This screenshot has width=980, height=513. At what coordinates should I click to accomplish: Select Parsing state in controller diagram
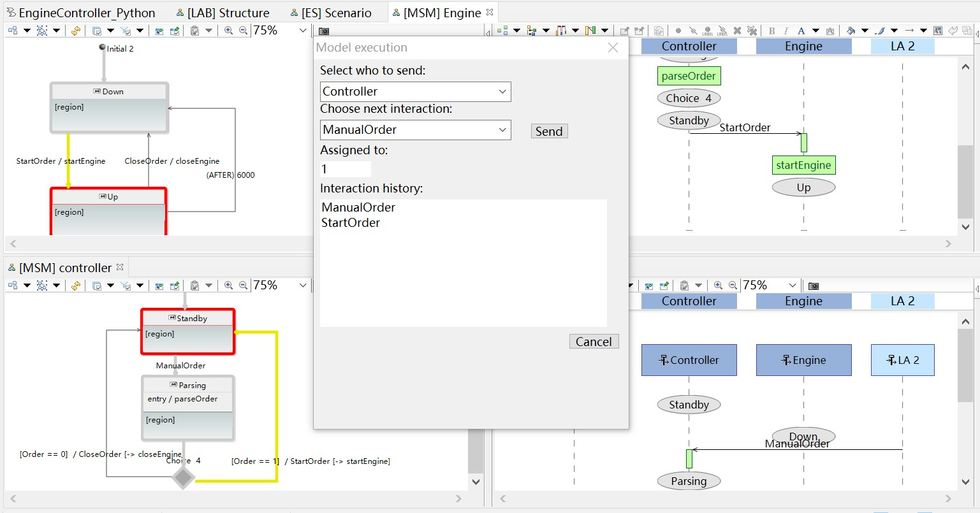coord(188,408)
